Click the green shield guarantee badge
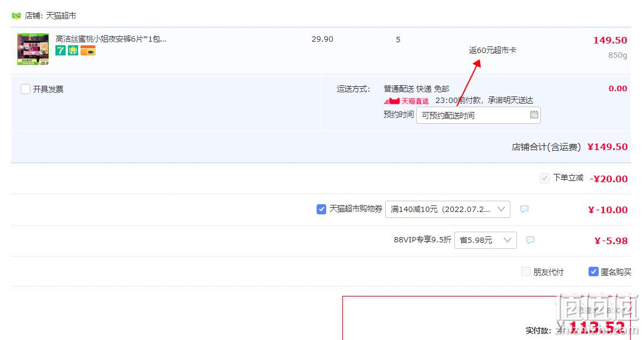Viewport: 644px width, 340px height. 73,51
